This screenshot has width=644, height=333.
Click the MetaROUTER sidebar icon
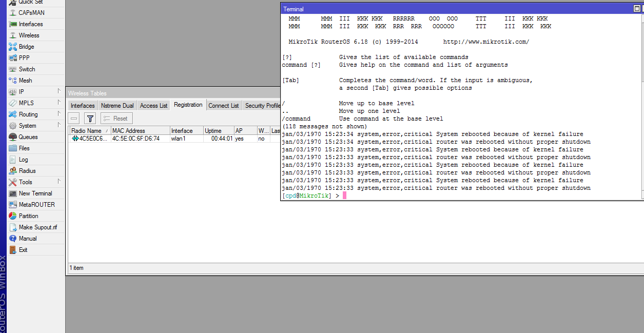pos(13,205)
